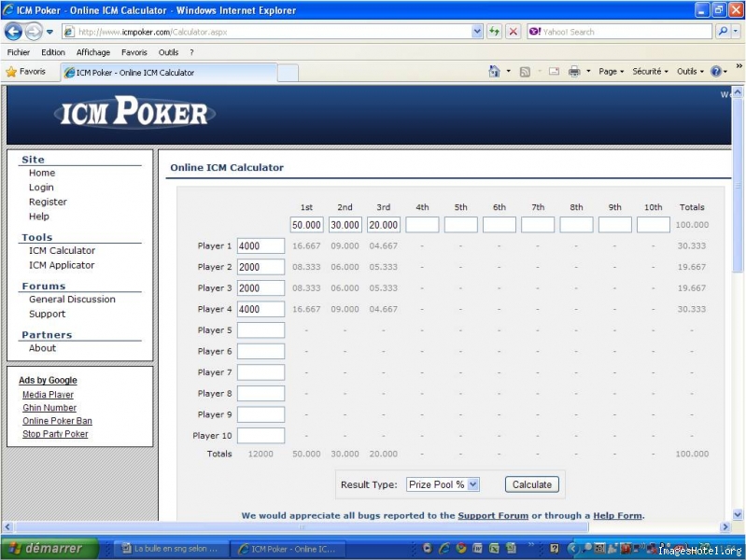
Task: Open the Outils menu in menu bar
Action: click(x=168, y=52)
